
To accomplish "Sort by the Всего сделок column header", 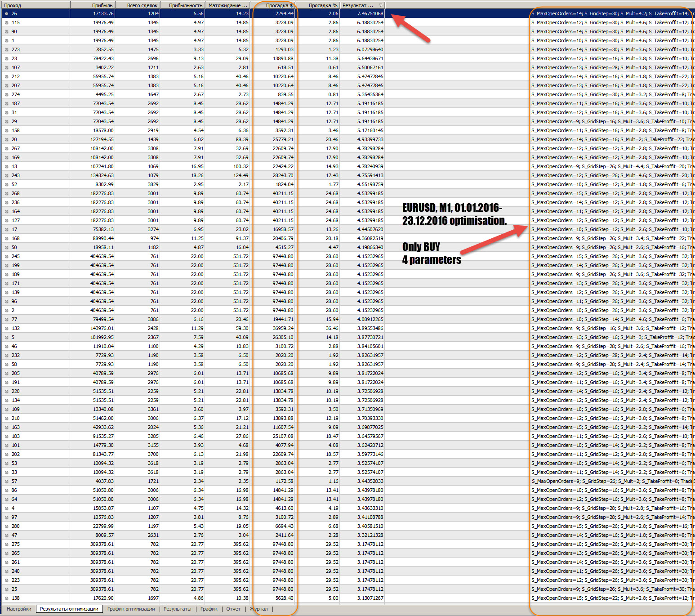I will (x=138, y=5).
